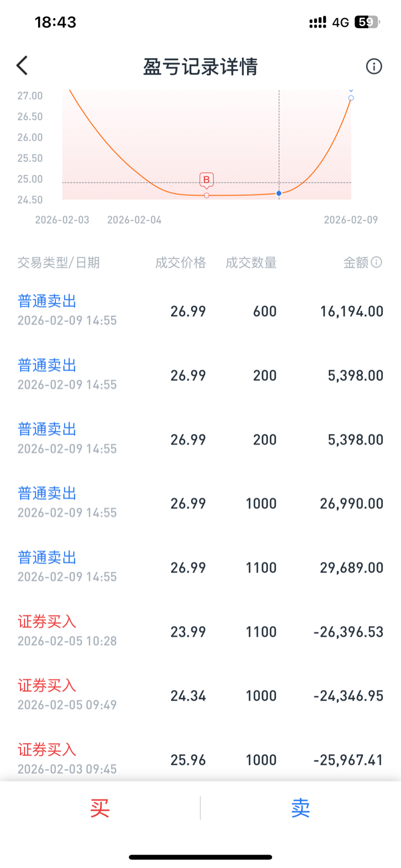Tap the 交易类型/日期 column header
401x868 pixels.
(x=58, y=263)
